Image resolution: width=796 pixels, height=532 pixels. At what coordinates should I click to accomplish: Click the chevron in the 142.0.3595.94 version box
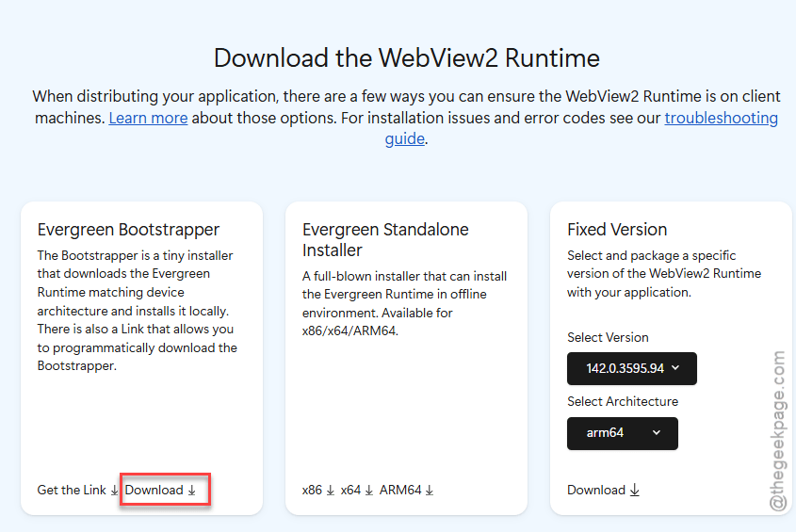point(675,368)
